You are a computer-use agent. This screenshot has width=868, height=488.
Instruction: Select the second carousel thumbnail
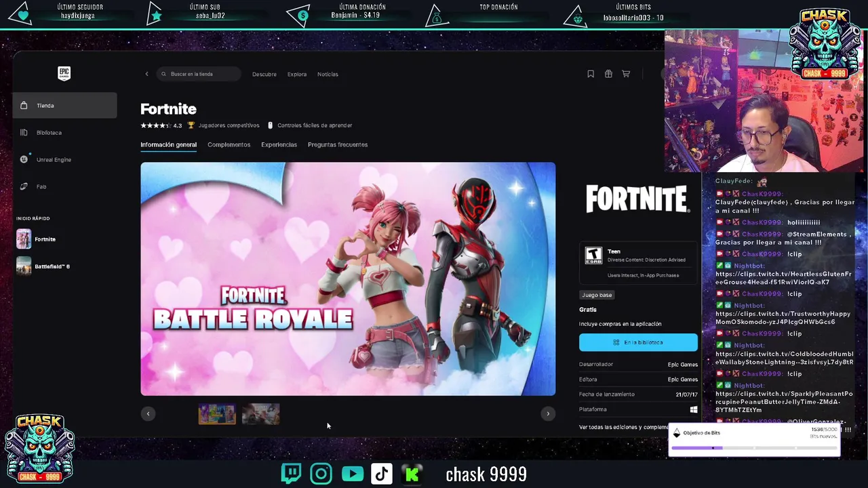tap(260, 413)
